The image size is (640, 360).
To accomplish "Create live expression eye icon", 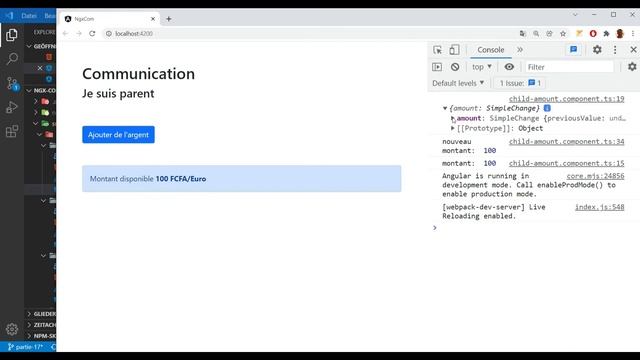I will [x=509, y=67].
